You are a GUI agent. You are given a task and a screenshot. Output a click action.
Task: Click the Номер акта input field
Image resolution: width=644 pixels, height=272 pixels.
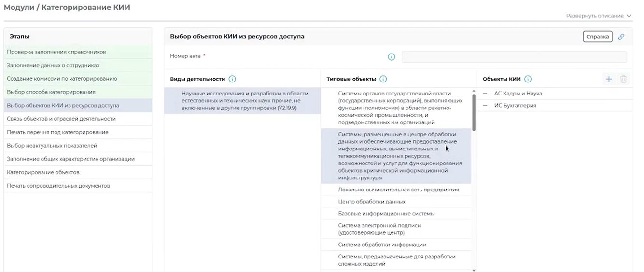[x=514, y=57]
